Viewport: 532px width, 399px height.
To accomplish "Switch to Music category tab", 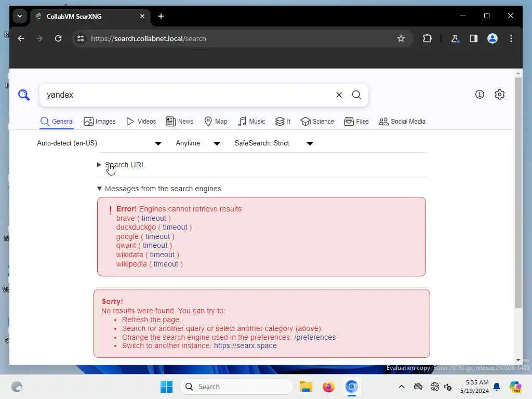I will [x=251, y=122].
